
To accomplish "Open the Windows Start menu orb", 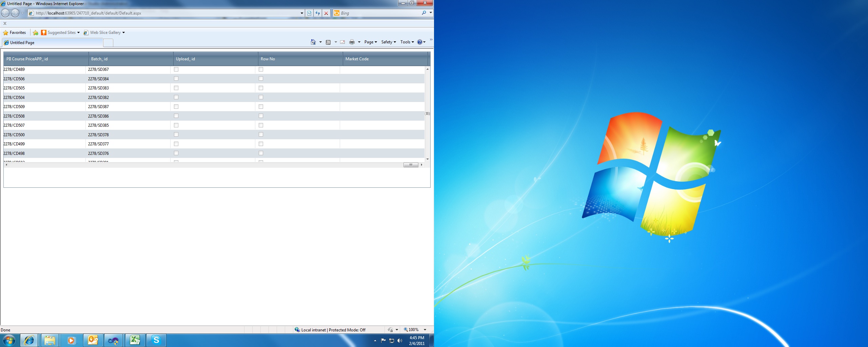I will coord(9,340).
